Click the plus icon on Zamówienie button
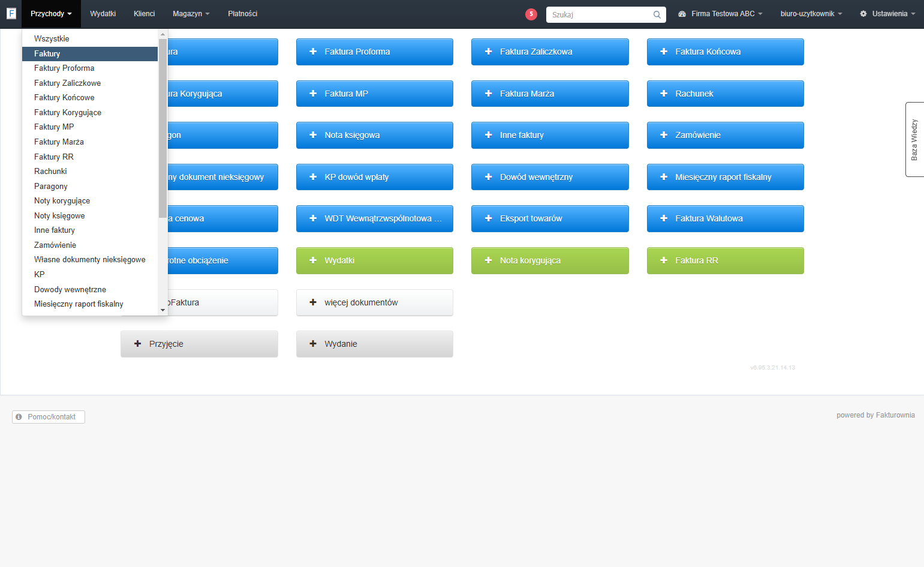924x567 pixels. [664, 135]
